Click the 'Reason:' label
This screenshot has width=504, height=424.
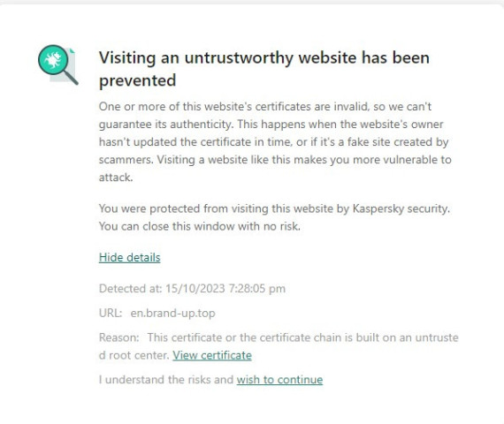coord(119,337)
